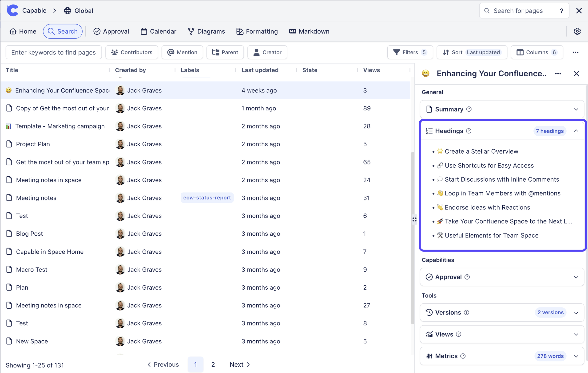This screenshot has height=373, width=588.
Task: Jump to Endorse Ideas with Reactions heading
Action: coord(484,207)
